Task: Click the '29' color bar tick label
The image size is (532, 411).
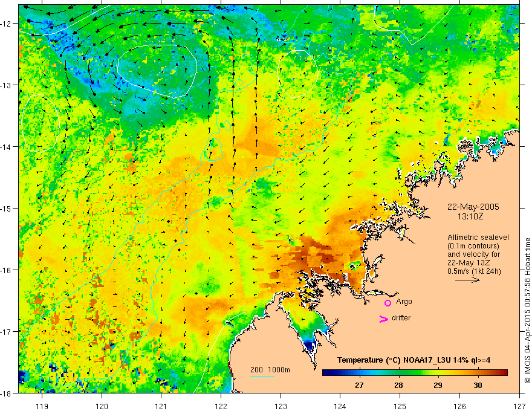Action: [x=438, y=385]
